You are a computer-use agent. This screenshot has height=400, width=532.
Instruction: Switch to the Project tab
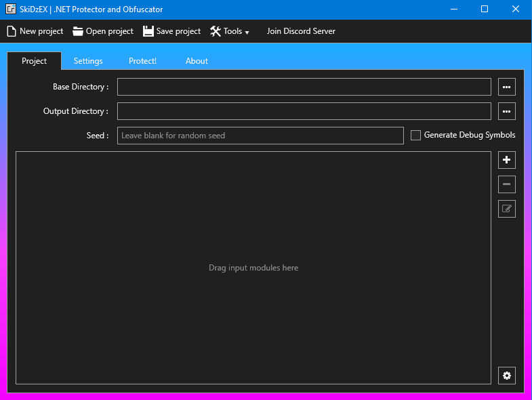click(x=35, y=61)
